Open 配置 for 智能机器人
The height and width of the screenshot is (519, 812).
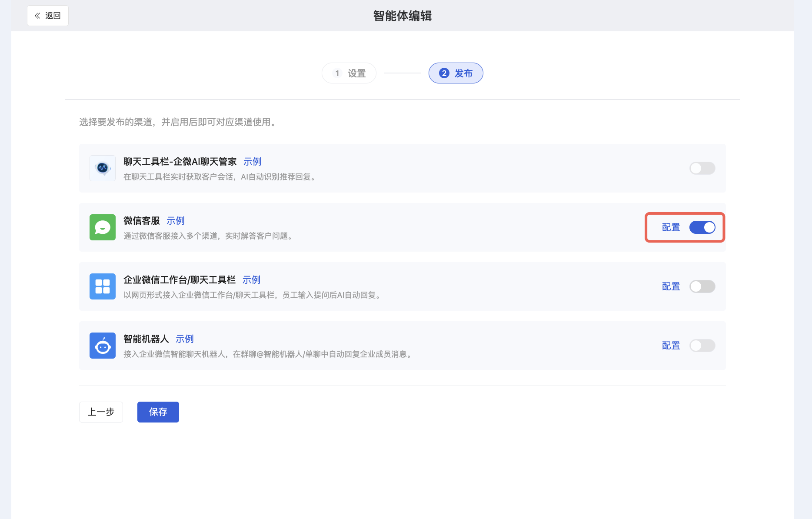[x=671, y=346]
